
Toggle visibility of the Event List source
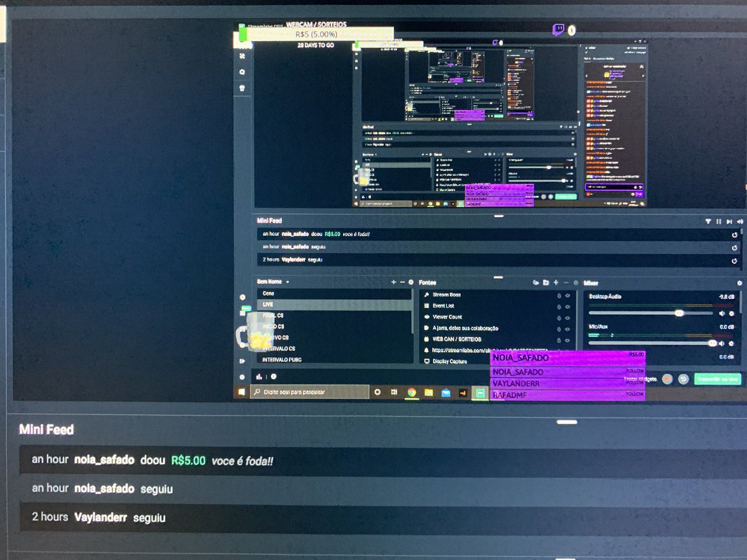pyautogui.click(x=568, y=306)
